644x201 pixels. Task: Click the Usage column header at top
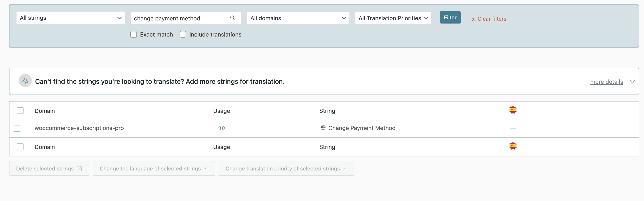(221, 111)
